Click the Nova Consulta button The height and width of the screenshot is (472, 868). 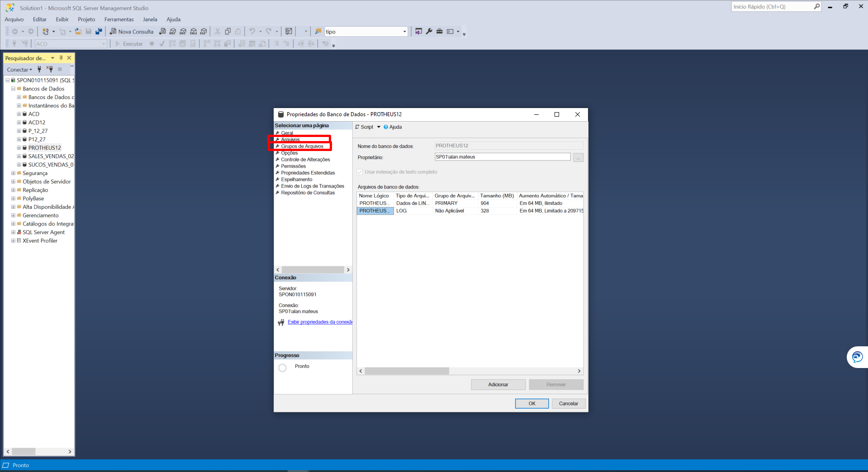coord(132,32)
